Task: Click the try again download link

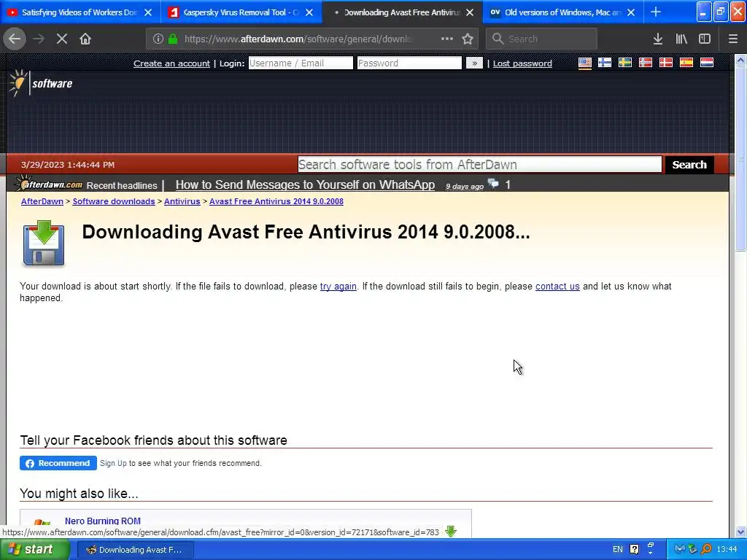Action: tap(338, 286)
